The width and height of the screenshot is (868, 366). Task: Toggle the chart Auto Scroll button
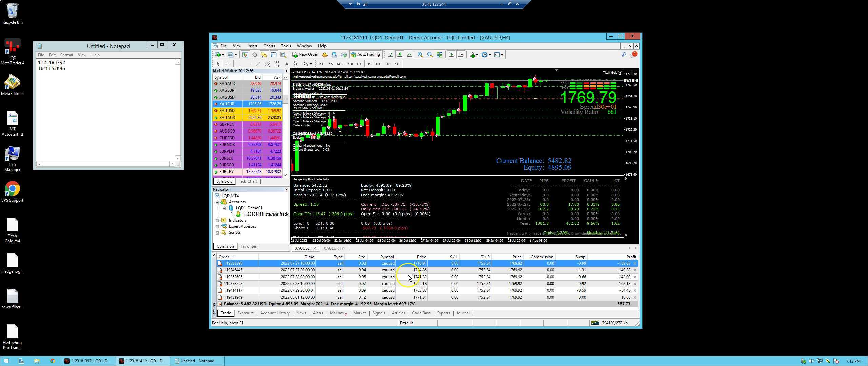(x=451, y=55)
